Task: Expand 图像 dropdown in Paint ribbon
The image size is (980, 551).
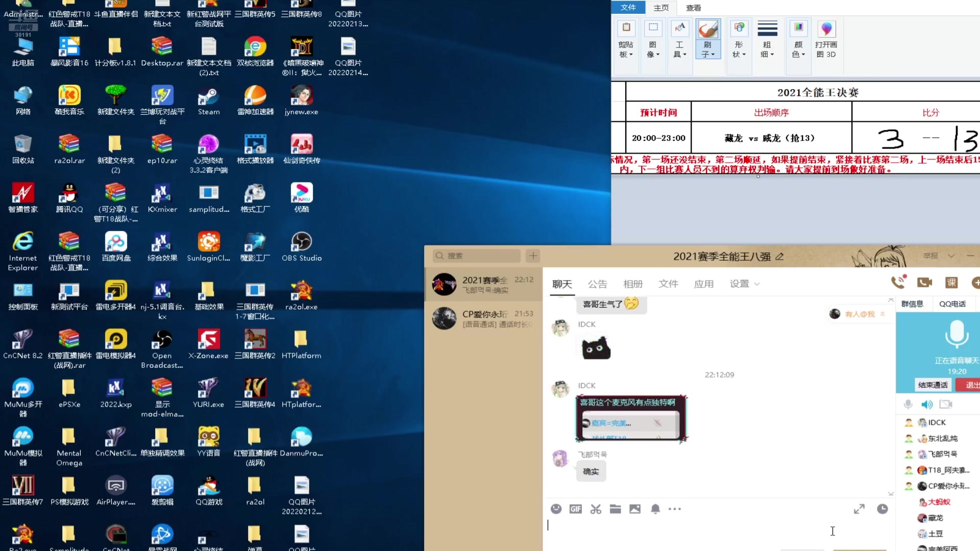Action: pos(653,49)
